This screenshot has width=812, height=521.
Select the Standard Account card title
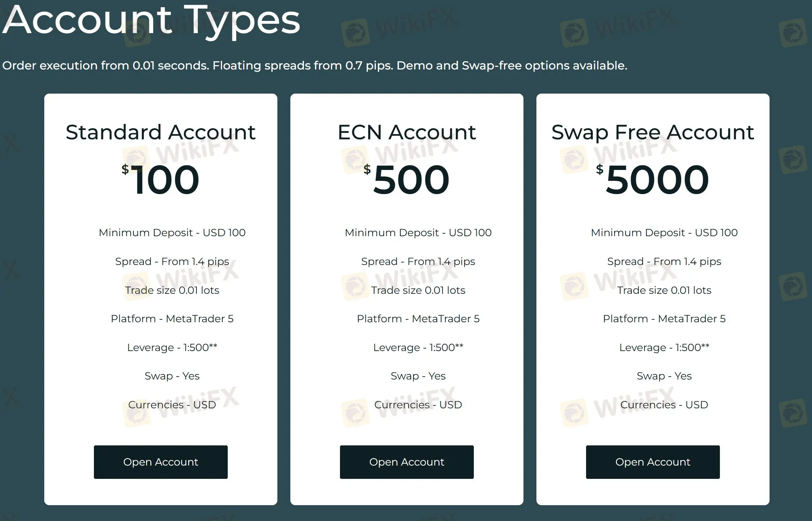point(160,132)
